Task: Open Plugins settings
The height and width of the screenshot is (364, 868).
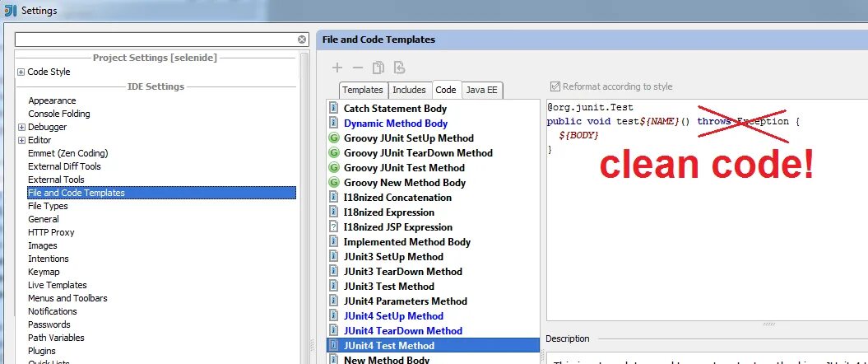Action: click(x=42, y=351)
